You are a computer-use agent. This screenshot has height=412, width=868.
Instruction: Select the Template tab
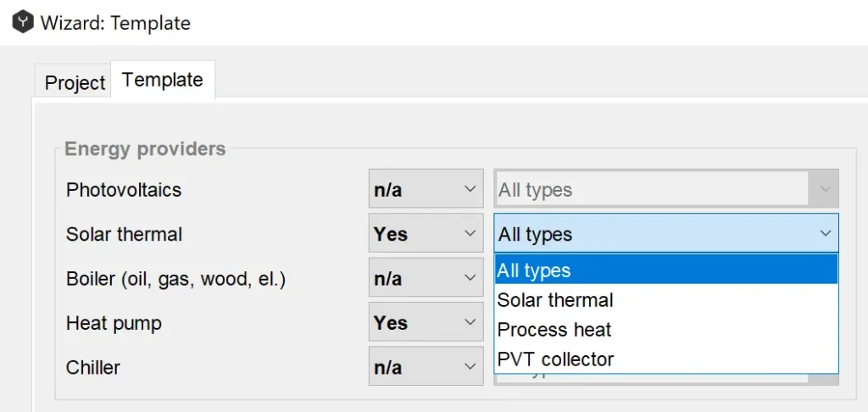pyautogui.click(x=163, y=81)
